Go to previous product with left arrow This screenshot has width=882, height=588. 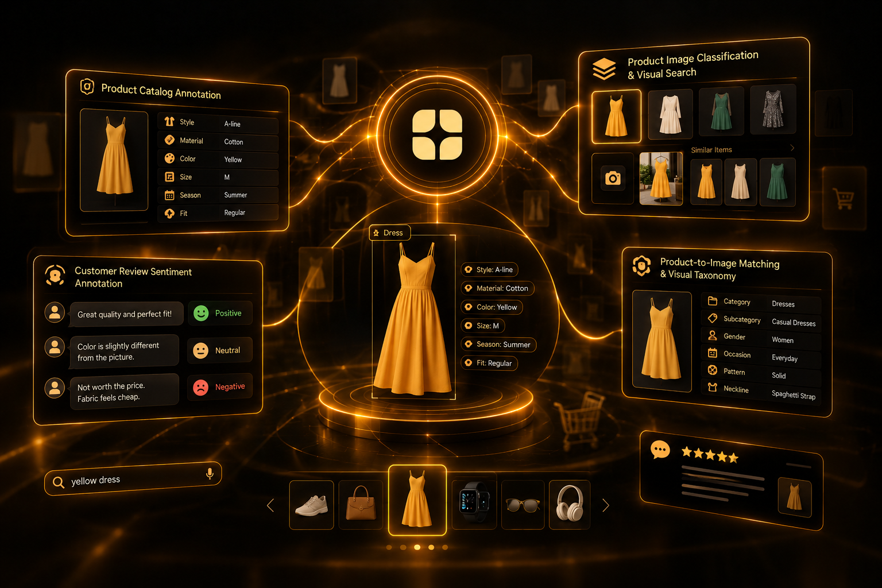pos(270,505)
